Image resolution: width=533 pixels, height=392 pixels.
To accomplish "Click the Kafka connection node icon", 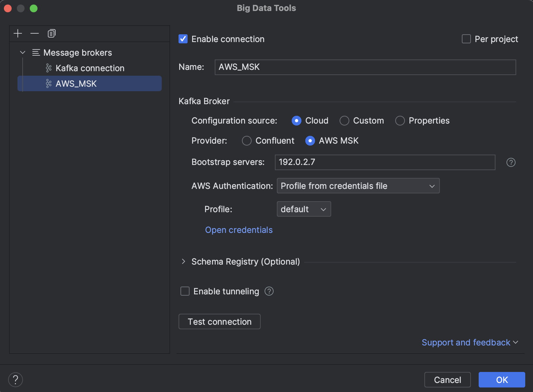I will pyautogui.click(x=49, y=68).
